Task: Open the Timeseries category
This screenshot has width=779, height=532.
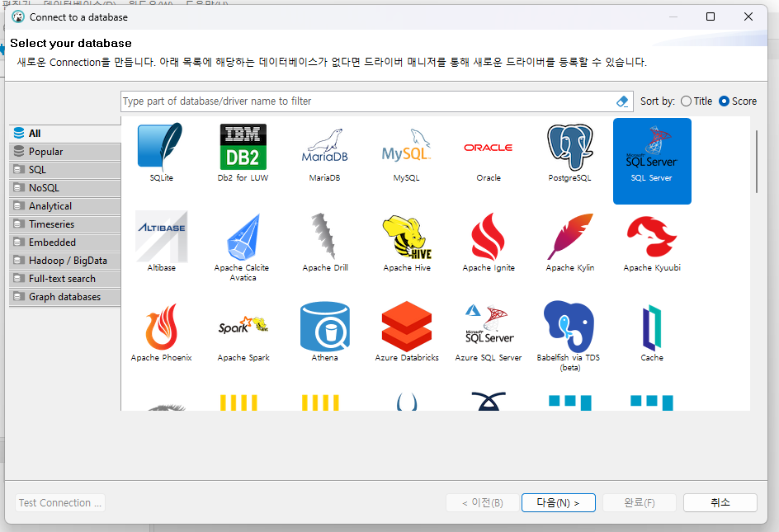Action: coord(65,224)
